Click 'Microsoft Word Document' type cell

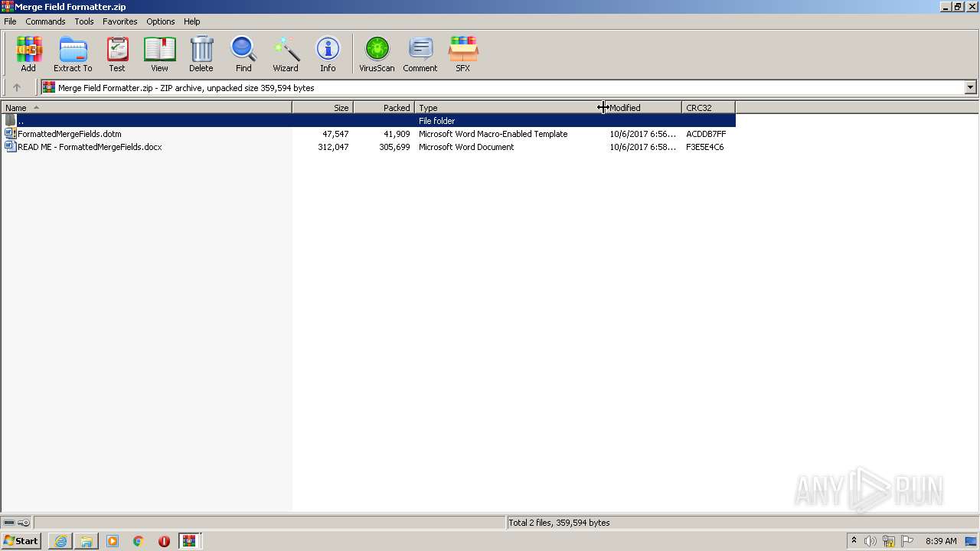click(466, 147)
